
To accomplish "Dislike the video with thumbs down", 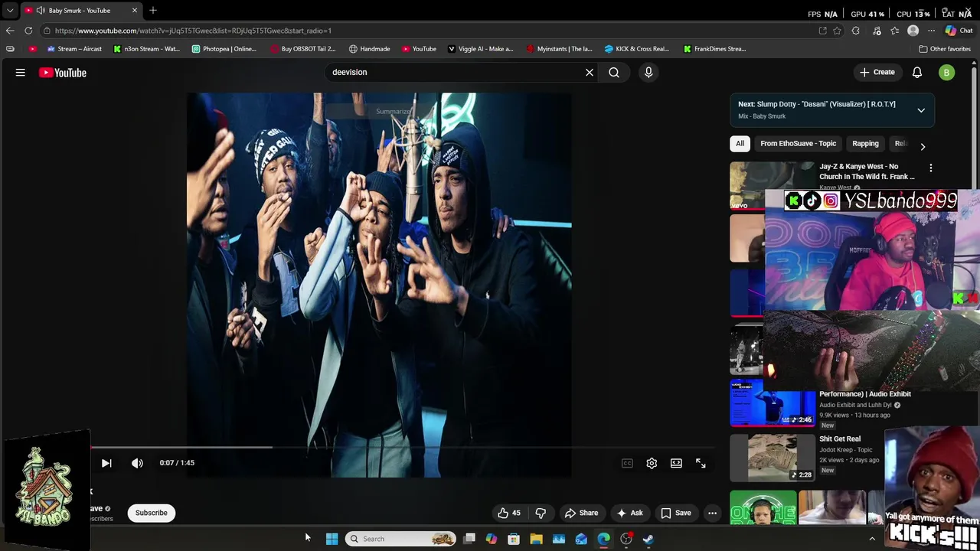I will [541, 513].
